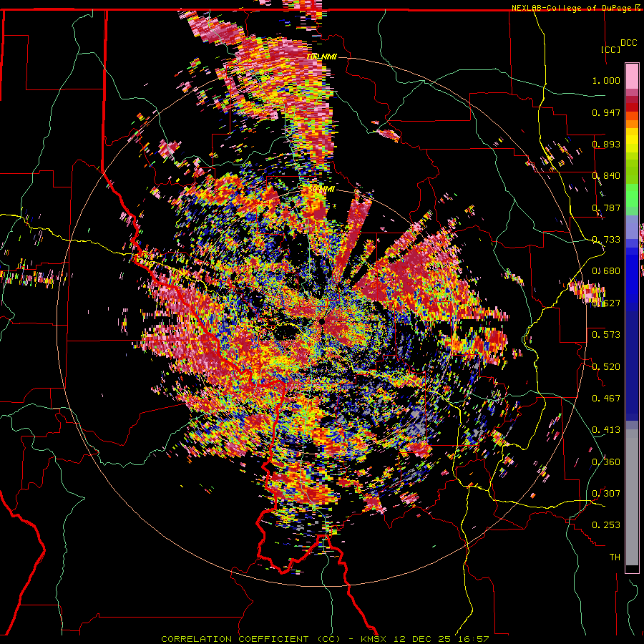Click the 0.413 scale value
644x644 pixels.
tap(606, 430)
